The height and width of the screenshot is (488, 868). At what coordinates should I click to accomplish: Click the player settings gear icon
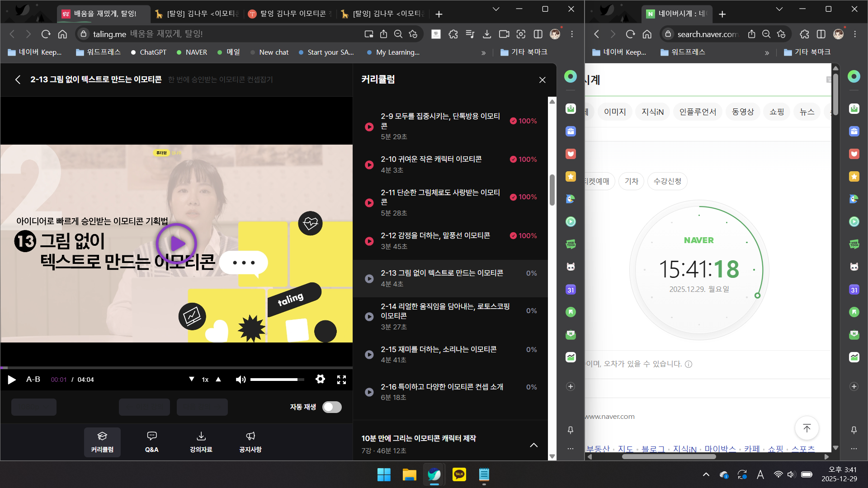click(320, 379)
